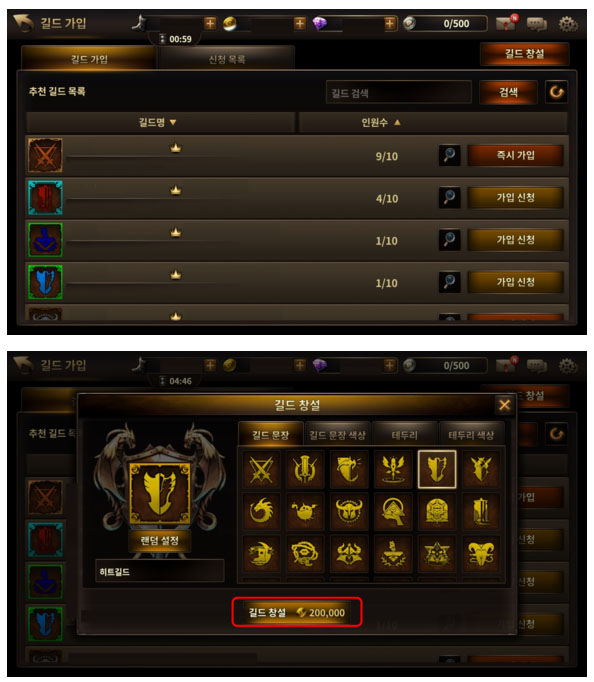Open the mailbox icon with red notification
This screenshot has width=594, height=682.
506,23
